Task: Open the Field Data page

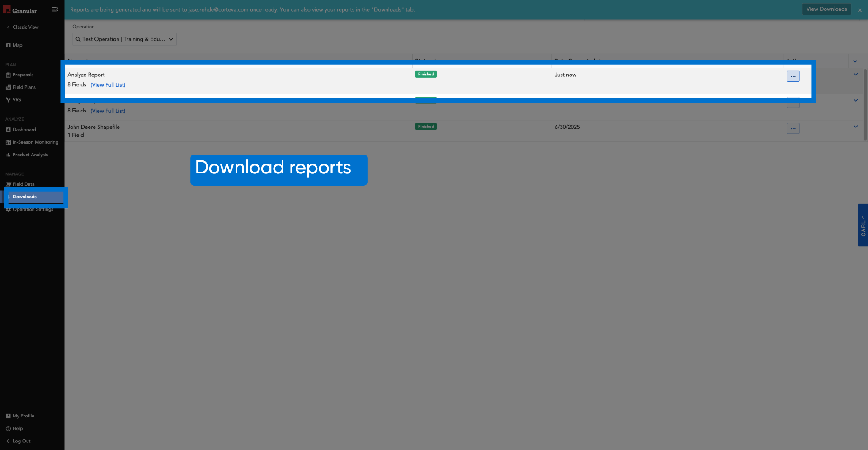Action: (x=23, y=184)
